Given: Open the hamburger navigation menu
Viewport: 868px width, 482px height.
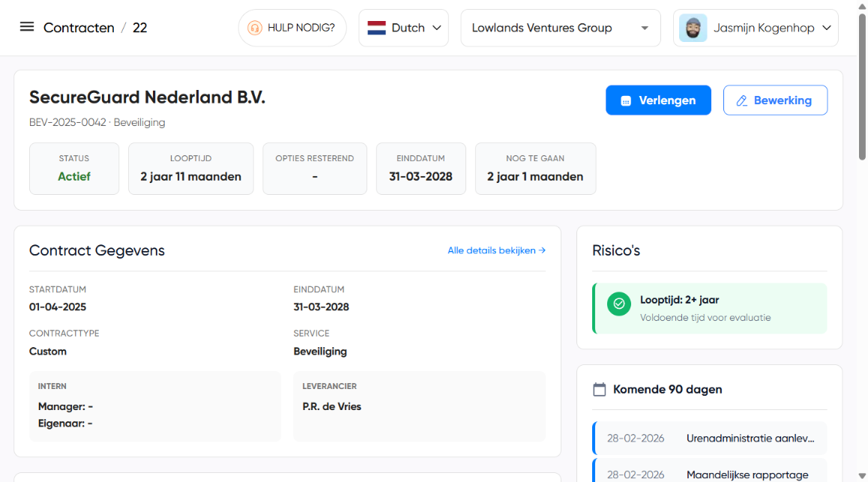Looking at the screenshot, I should [27, 27].
